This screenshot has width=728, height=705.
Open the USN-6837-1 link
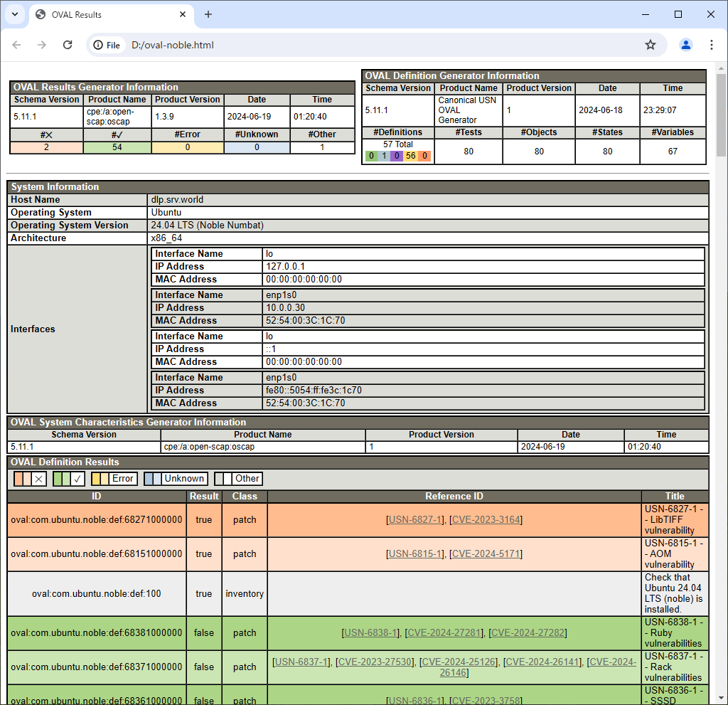[x=301, y=662]
